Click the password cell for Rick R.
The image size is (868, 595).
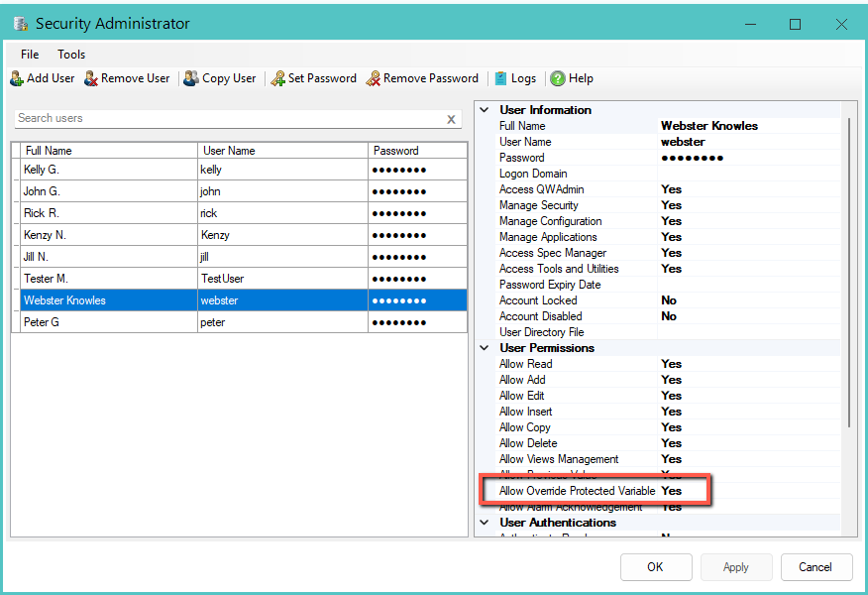(x=418, y=213)
